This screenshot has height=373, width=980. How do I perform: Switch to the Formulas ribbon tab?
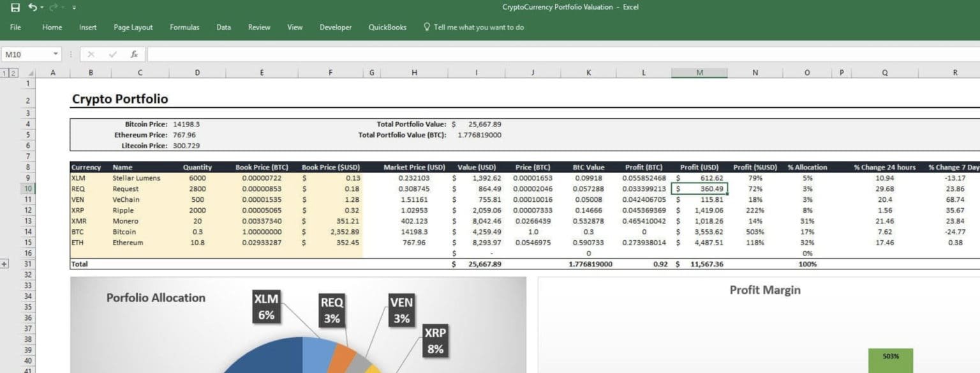coord(184,27)
